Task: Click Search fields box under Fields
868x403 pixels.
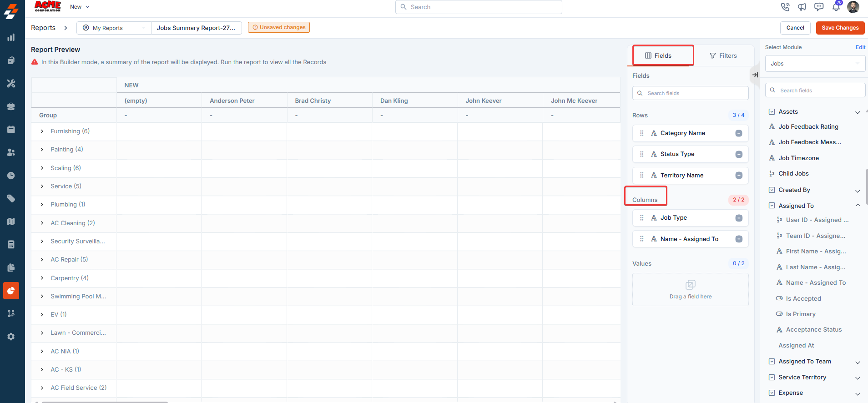Action: point(690,93)
